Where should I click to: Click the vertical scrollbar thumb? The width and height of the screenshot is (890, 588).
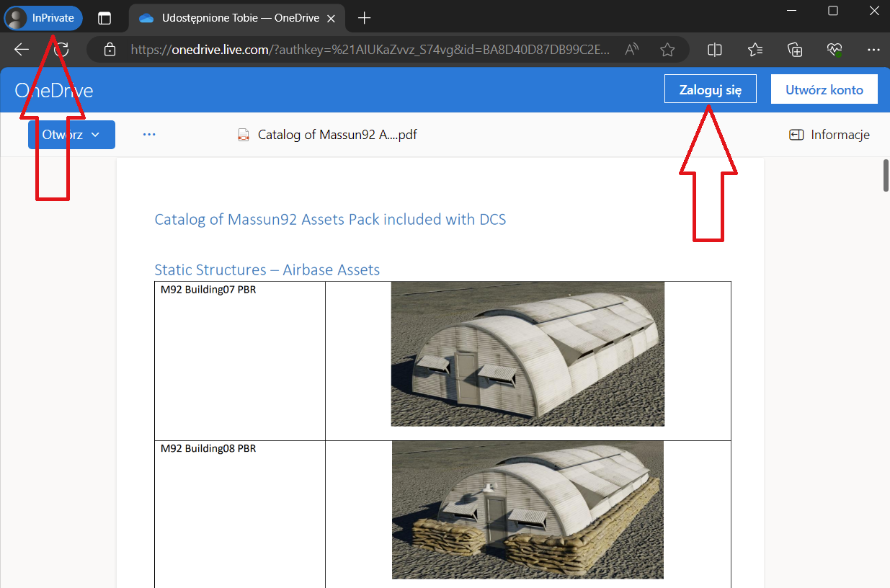pos(886,175)
